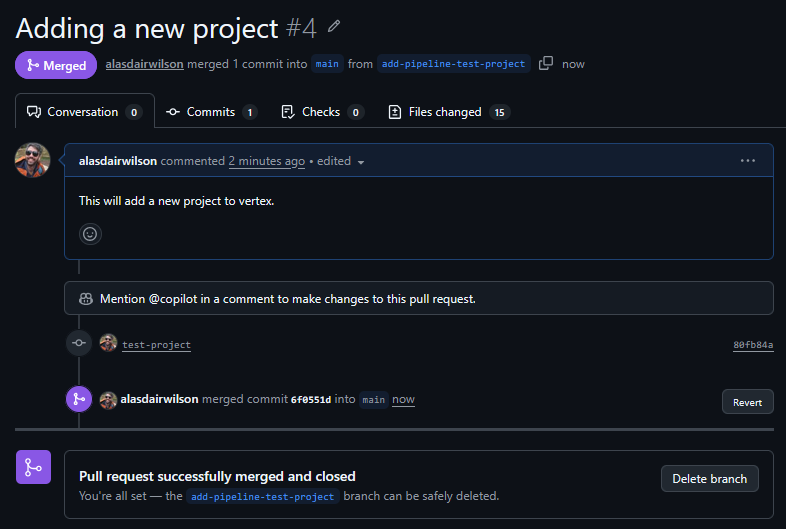Viewport: 786px width, 529px height.
Task: Click the Files changed count badge 15
Action: (x=499, y=112)
